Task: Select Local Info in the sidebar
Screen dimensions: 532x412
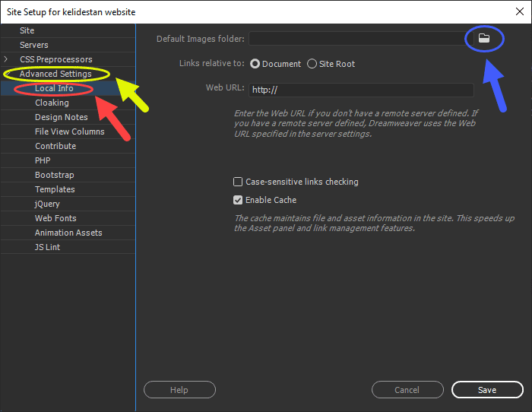Action: tap(68, 88)
